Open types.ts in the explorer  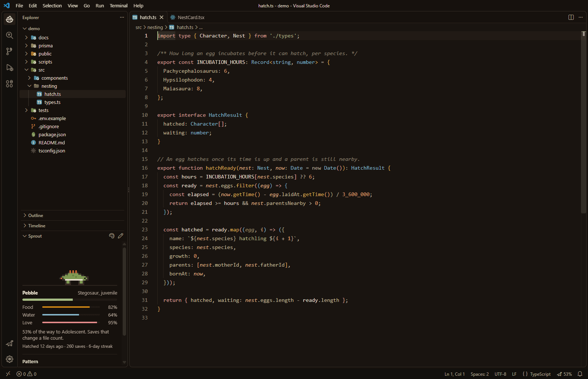tap(72, 102)
